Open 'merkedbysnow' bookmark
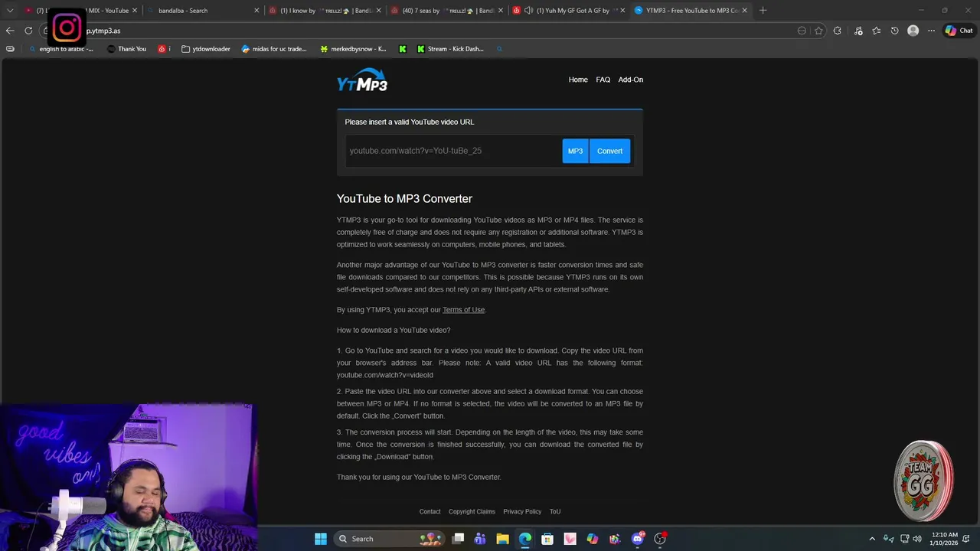Viewport: 980px width, 551px height. coord(353,49)
